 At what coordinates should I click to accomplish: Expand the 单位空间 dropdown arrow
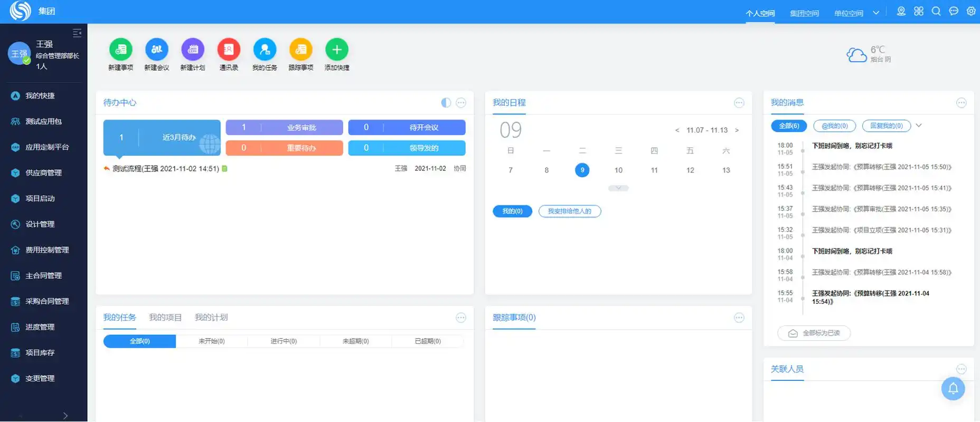point(876,13)
